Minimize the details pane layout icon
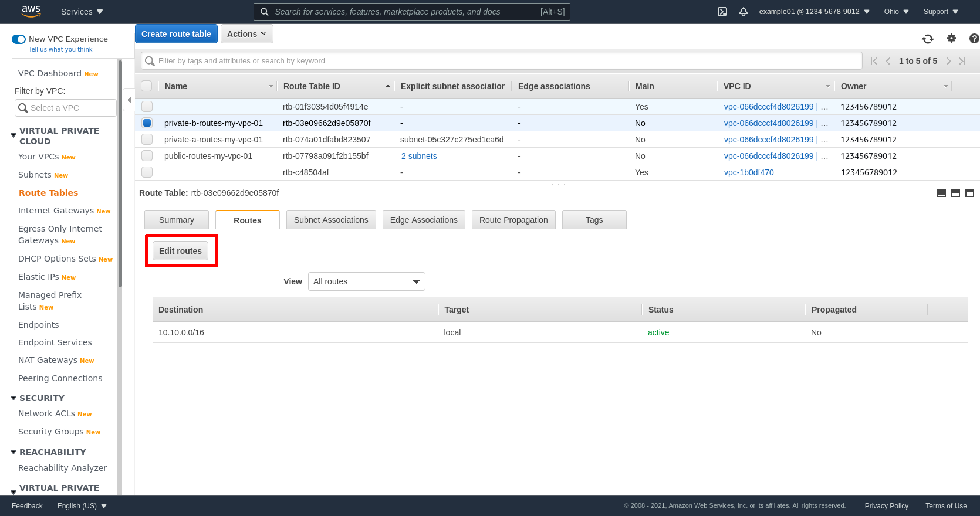This screenshot has width=980, height=516. [x=941, y=193]
